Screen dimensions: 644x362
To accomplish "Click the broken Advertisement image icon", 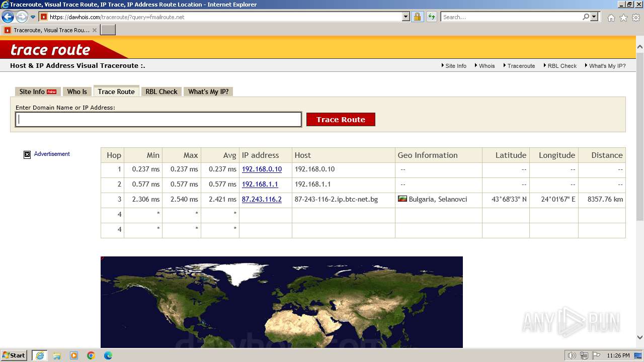I will pos(27,154).
